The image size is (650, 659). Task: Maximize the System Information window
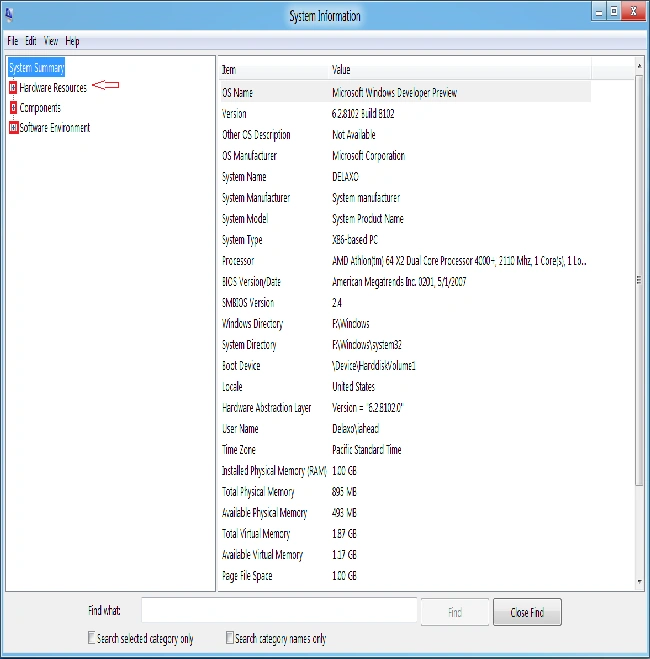click(x=614, y=11)
